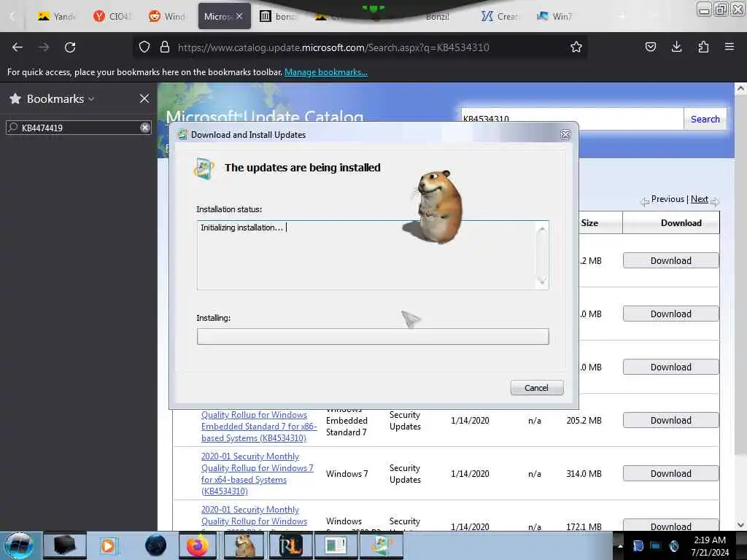The image size is (747, 560).
Task: Open Windows 7 x64-based Systems KB4534310 link
Action: pos(258,473)
